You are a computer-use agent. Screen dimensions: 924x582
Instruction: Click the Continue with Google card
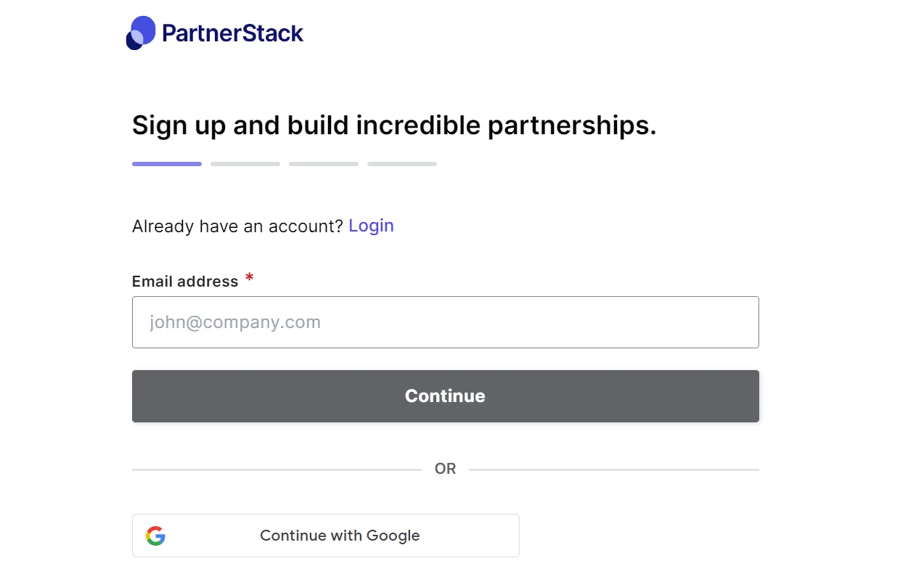(x=325, y=536)
